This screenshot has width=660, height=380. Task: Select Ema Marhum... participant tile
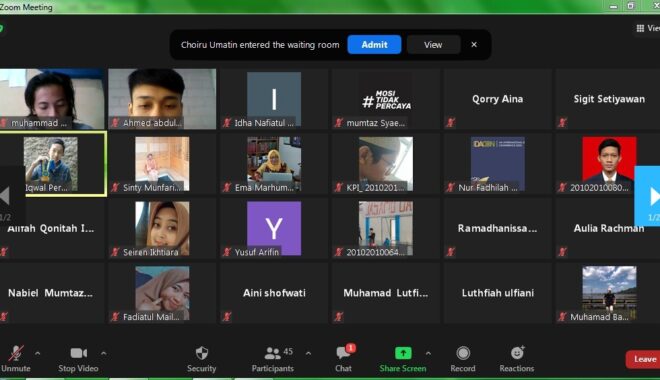tap(274, 164)
